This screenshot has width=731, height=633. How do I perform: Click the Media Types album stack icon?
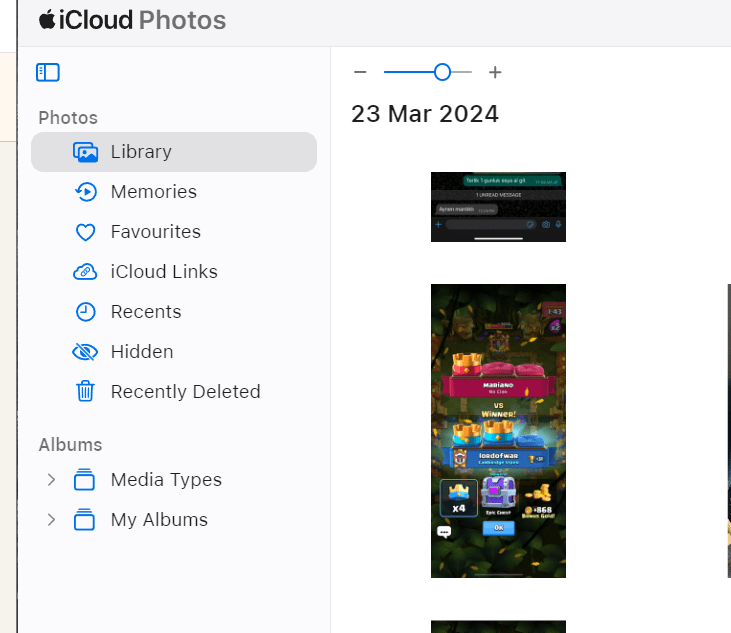[84, 480]
